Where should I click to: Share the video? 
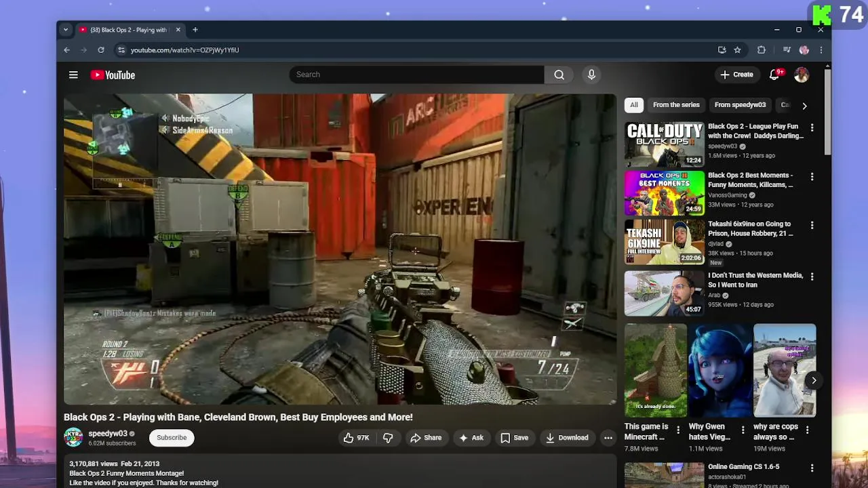click(x=426, y=438)
